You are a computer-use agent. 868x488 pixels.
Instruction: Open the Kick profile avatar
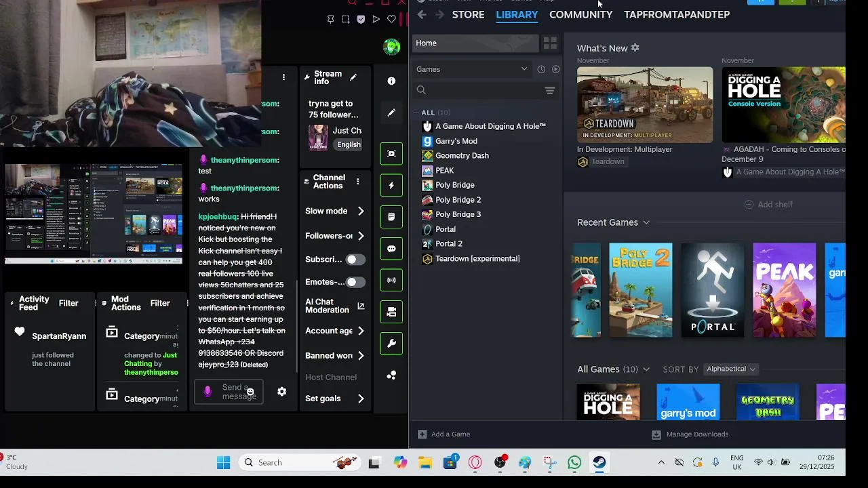tap(391, 46)
